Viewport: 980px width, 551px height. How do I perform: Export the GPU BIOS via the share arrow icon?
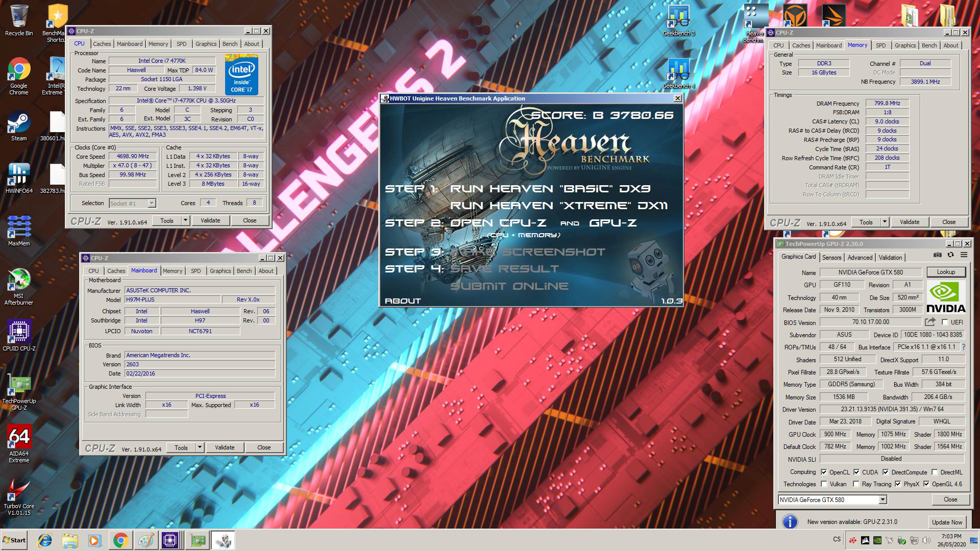tap(930, 322)
